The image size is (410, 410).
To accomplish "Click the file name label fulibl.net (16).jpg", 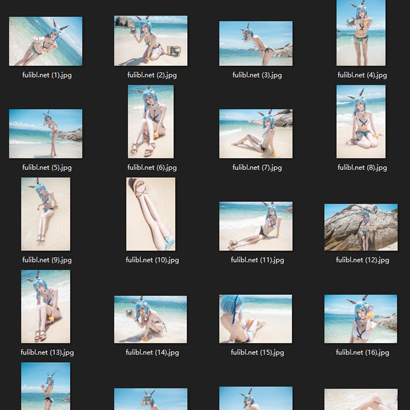I will (x=363, y=353).
